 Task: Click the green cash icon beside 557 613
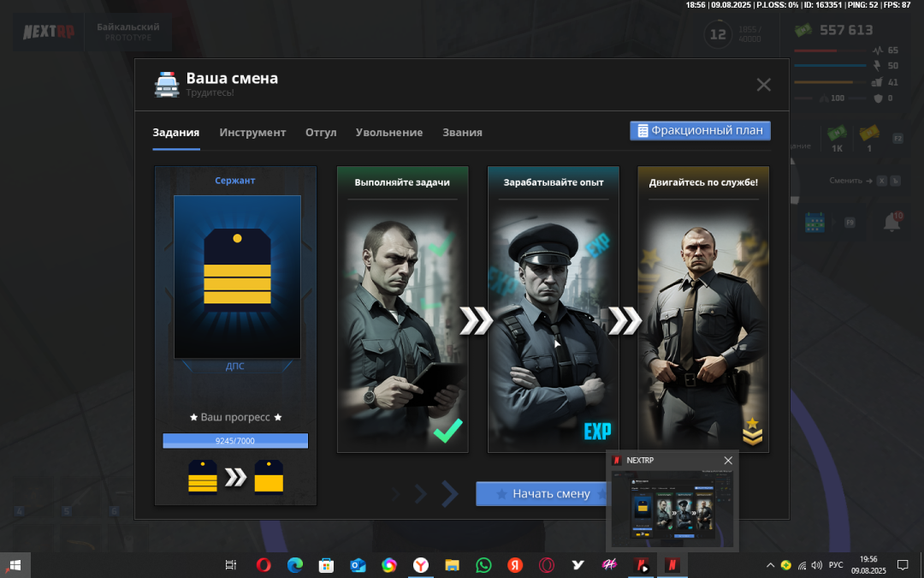coord(803,29)
